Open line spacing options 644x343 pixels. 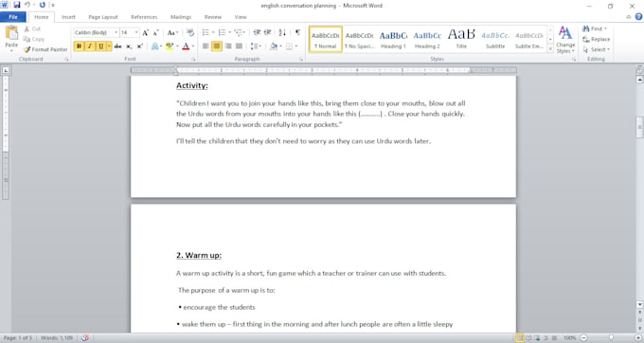coord(256,46)
